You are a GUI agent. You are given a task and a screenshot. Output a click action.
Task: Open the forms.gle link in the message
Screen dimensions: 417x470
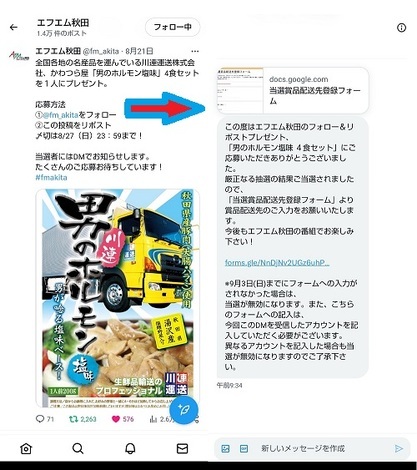(x=277, y=263)
